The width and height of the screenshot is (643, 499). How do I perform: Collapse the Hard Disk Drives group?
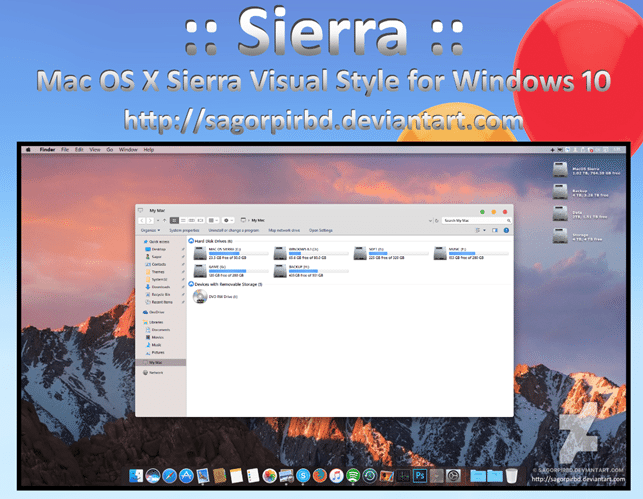[191, 241]
